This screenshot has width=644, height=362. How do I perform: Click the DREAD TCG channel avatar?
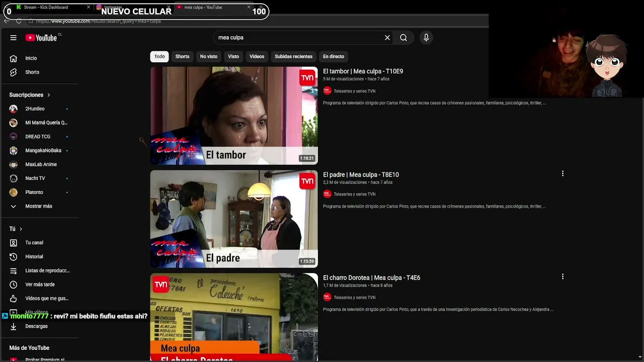pos(14,137)
